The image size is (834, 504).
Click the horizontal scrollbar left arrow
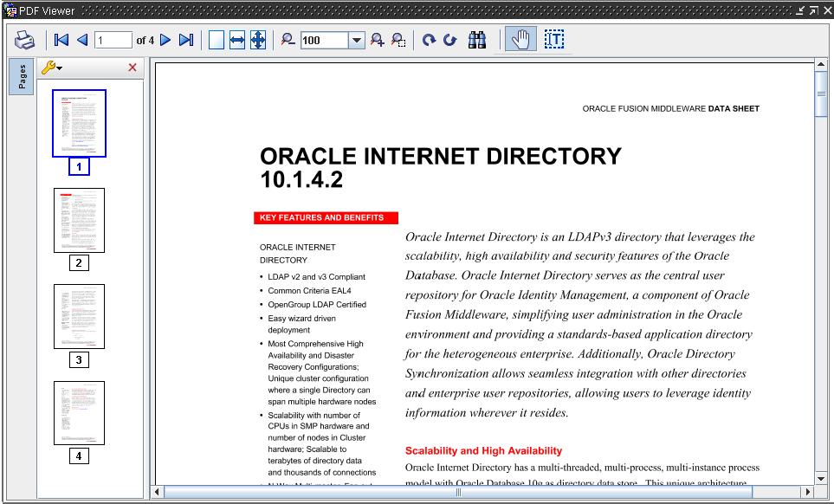tap(157, 492)
